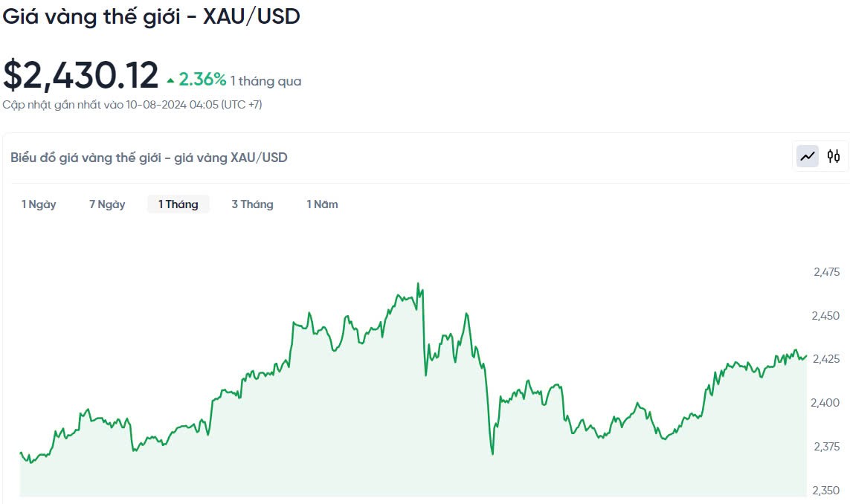This screenshot has width=850, height=504.
Task: Click the Biểu đồ giá vàng chart title
Action: 149,158
